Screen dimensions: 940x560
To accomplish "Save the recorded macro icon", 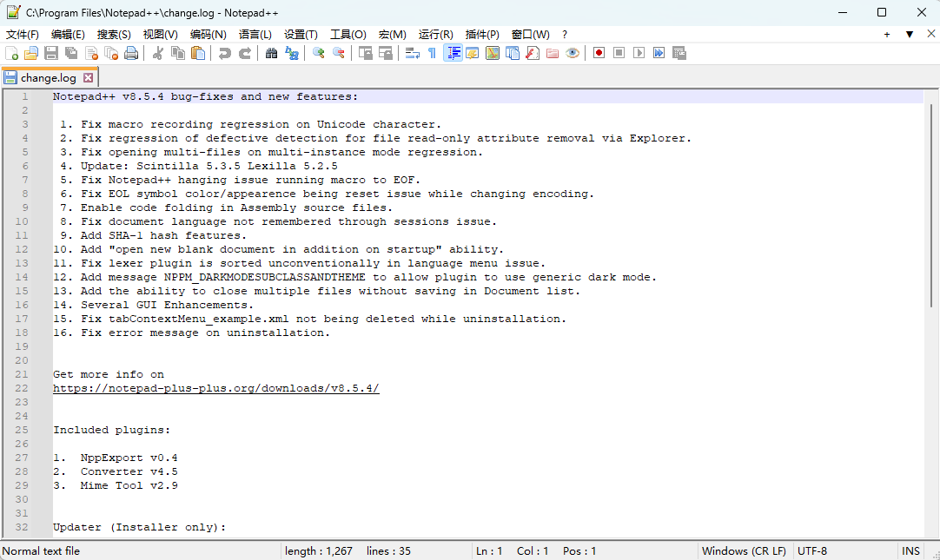I will 679,53.
